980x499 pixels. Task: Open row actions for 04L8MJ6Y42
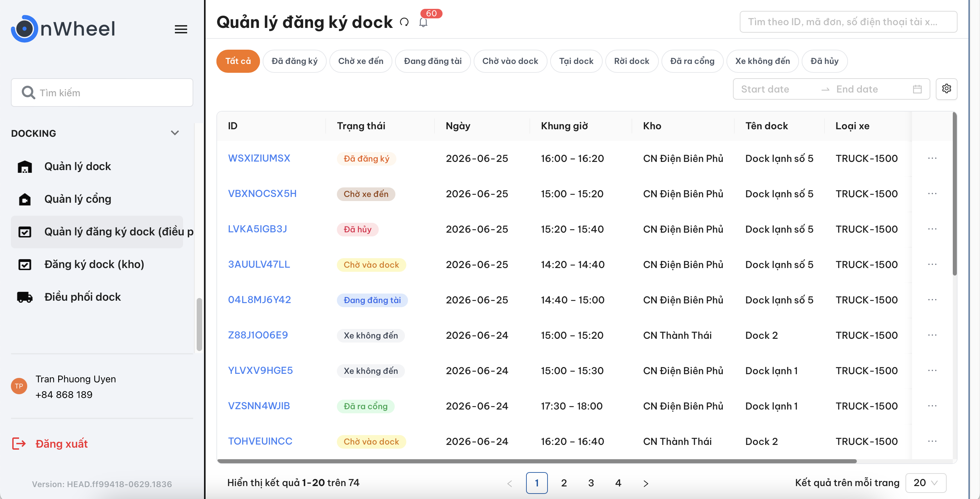click(932, 300)
